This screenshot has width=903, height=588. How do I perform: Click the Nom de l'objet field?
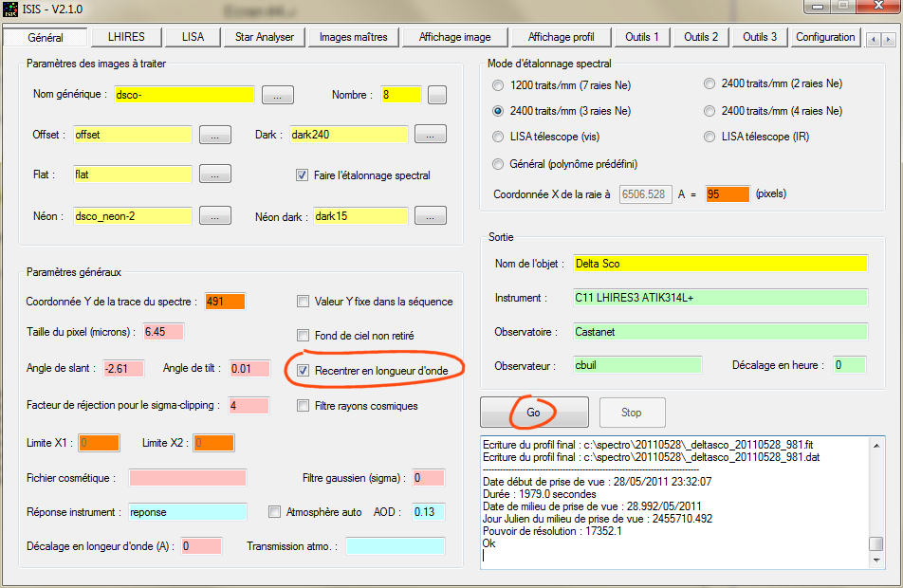tap(719, 263)
